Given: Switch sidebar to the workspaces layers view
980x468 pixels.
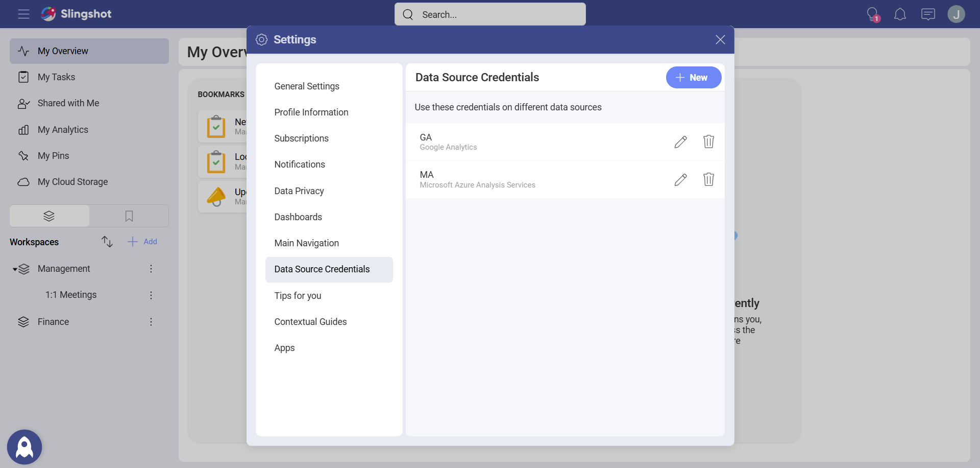Looking at the screenshot, I should click(x=48, y=216).
